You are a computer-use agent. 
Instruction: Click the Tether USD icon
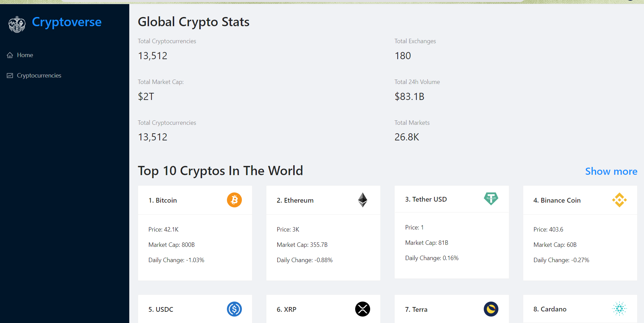[491, 199]
